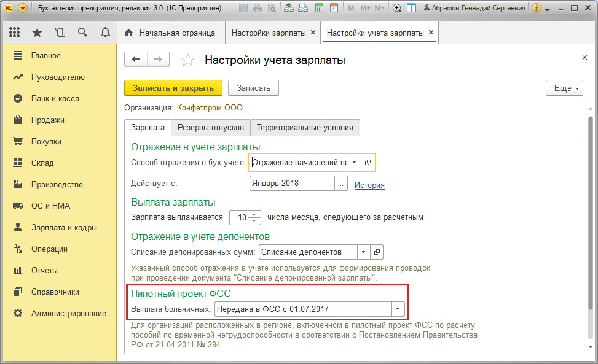
Task: Open Покупки section
Action: (x=60, y=141)
